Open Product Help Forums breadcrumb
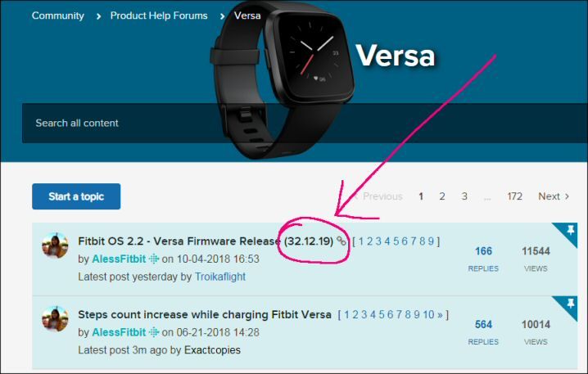The height and width of the screenshot is (374, 588). coord(159,16)
